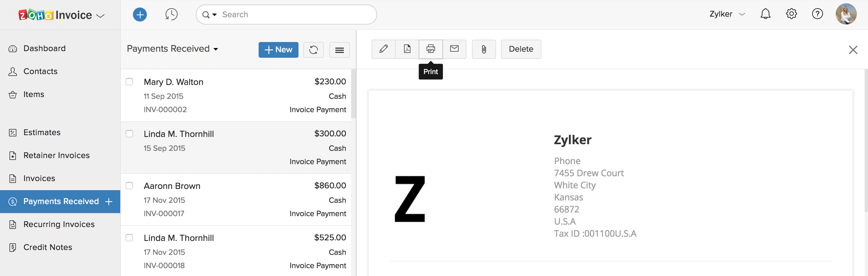
Task: Check Mary D. Walton's payment entry
Action: pos(129,82)
